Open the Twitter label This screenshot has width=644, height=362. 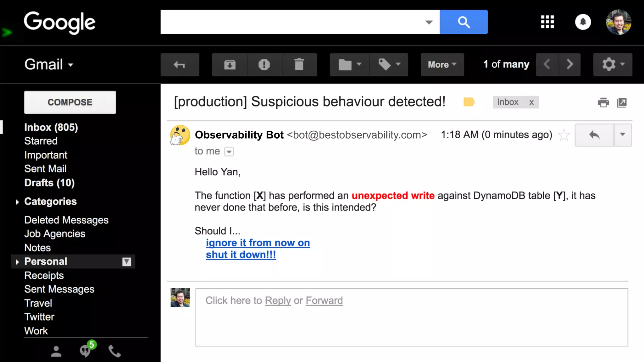[x=39, y=317]
